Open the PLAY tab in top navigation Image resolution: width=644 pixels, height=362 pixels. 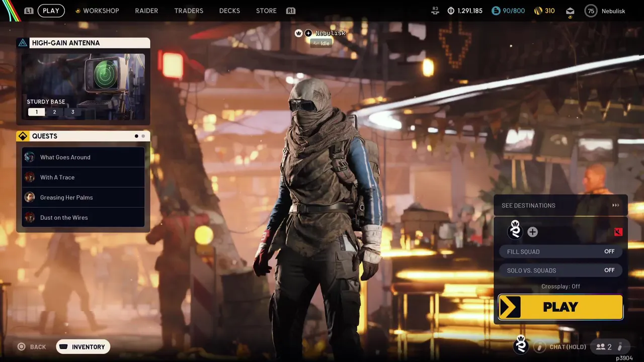pyautogui.click(x=51, y=11)
